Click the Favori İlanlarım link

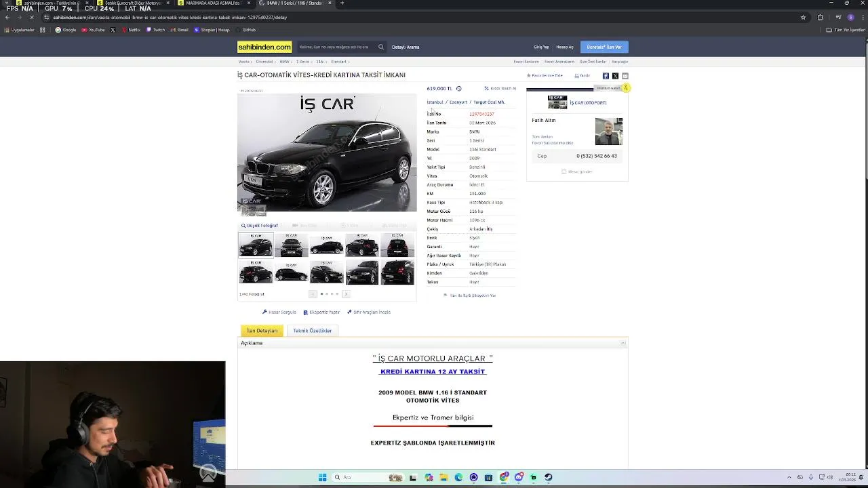coord(526,62)
